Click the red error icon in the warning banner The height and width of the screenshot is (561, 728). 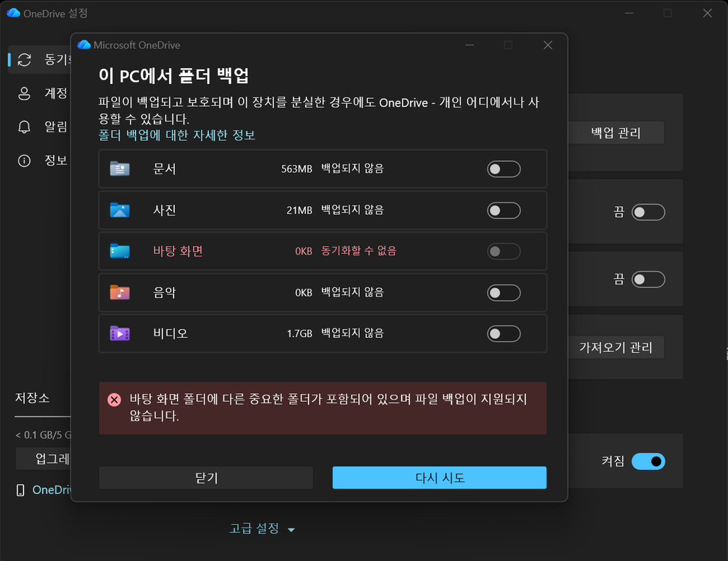click(x=114, y=400)
